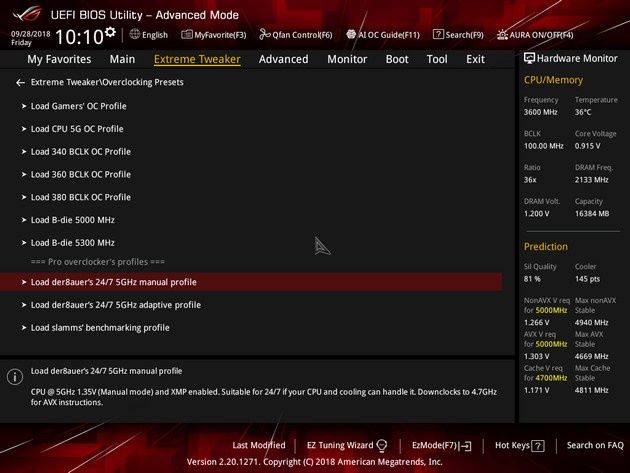The image size is (630, 473).
Task: Switch to My Favorites tab
Action: tap(59, 59)
